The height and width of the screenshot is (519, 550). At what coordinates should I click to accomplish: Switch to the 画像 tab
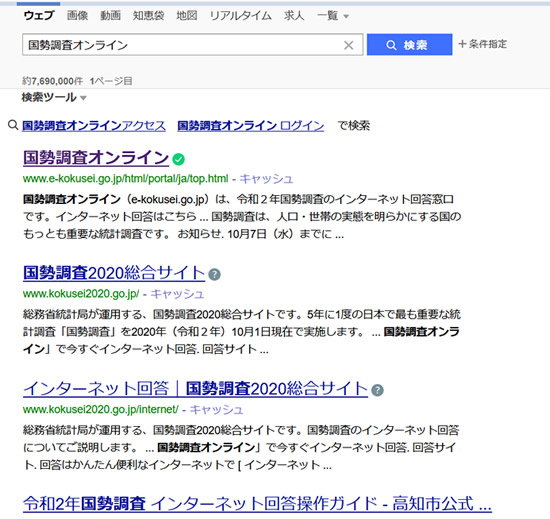pos(78,15)
